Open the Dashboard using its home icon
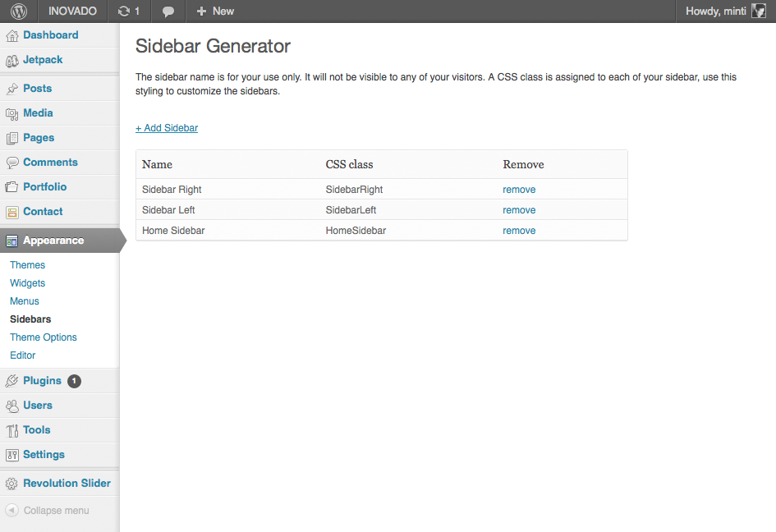The image size is (776, 532). point(13,34)
